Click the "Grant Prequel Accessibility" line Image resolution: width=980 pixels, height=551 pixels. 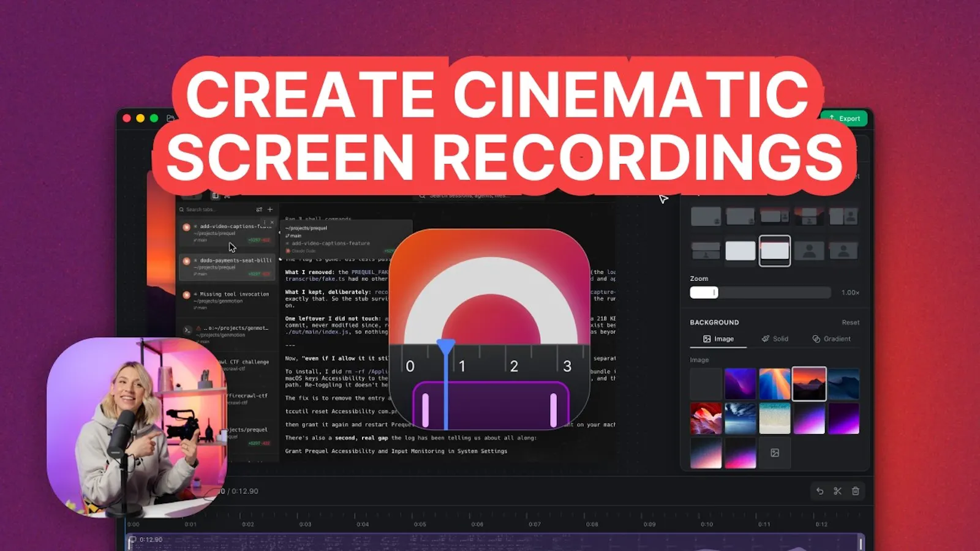pos(396,451)
